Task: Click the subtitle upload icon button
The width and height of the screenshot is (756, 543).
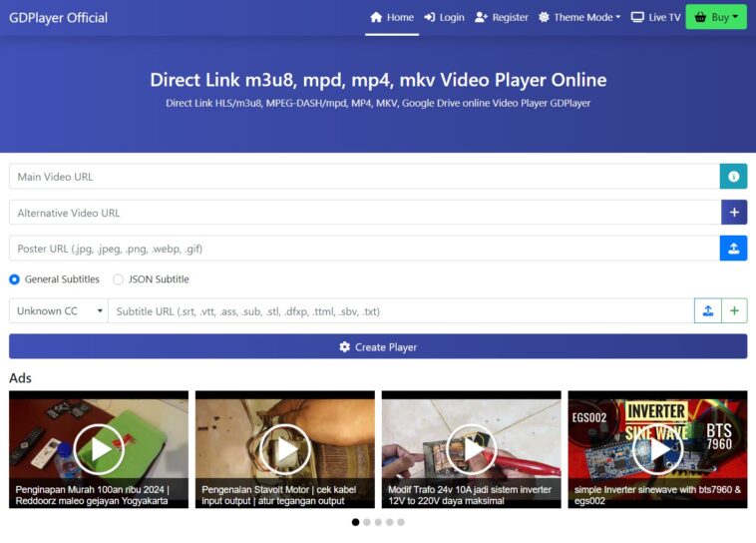Action: coord(707,311)
